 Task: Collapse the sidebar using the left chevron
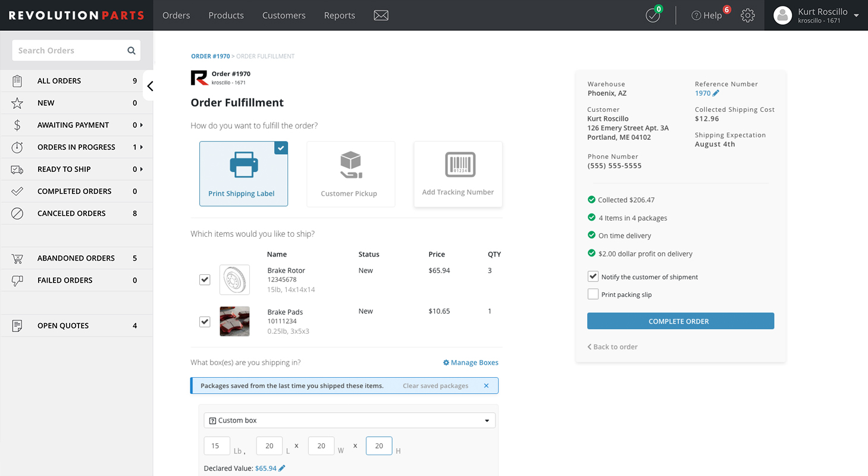click(x=150, y=86)
